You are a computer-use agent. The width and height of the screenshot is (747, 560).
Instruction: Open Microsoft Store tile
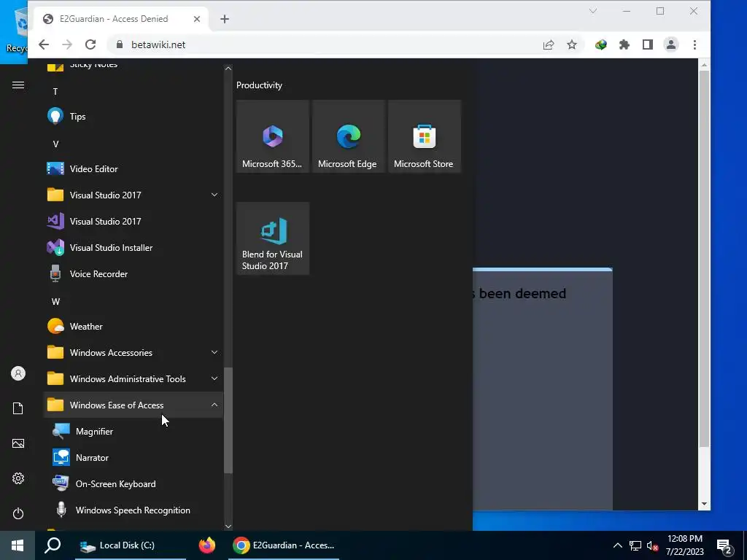coord(424,136)
